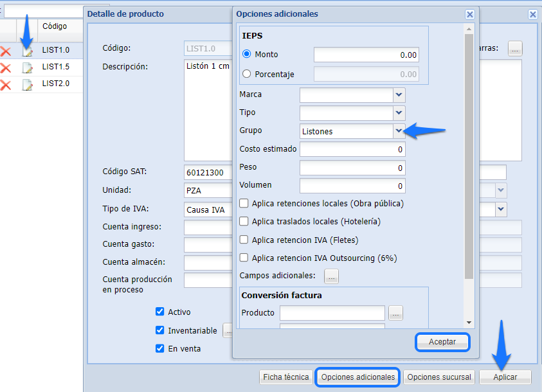The image size is (542, 392).
Task: Uncheck the Activo checkbox
Action: (x=160, y=312)
